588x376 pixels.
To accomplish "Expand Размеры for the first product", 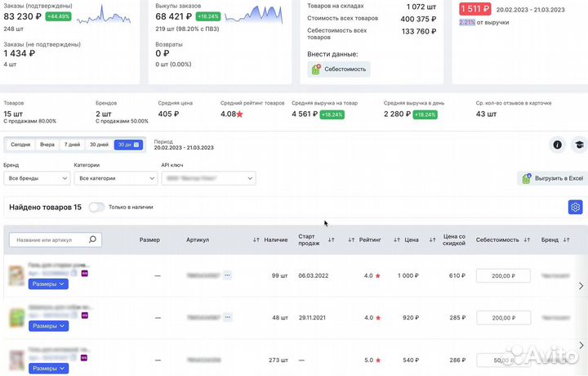I will tap(49, 284).
